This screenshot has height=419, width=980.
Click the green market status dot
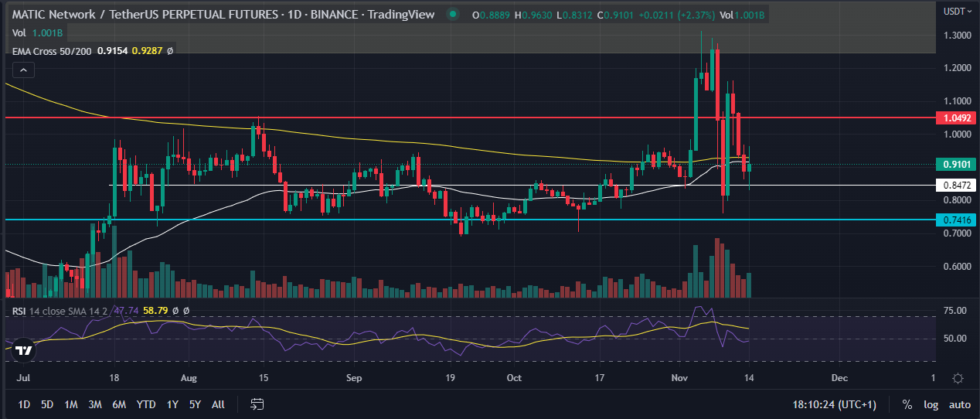tap(454, 13)
